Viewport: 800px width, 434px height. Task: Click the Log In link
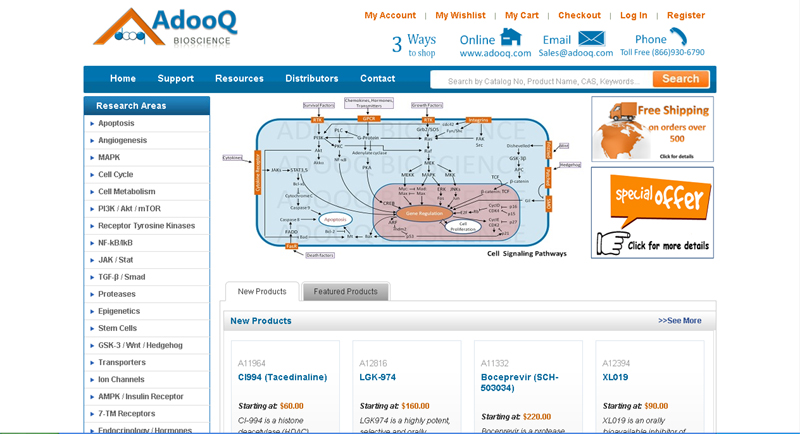(x=633, y=15)
